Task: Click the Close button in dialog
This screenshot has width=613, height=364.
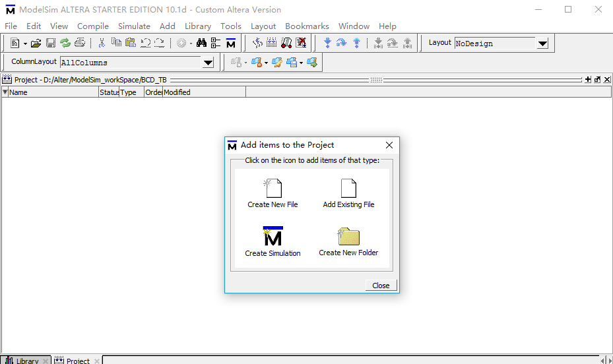Action: pos(381,286)
